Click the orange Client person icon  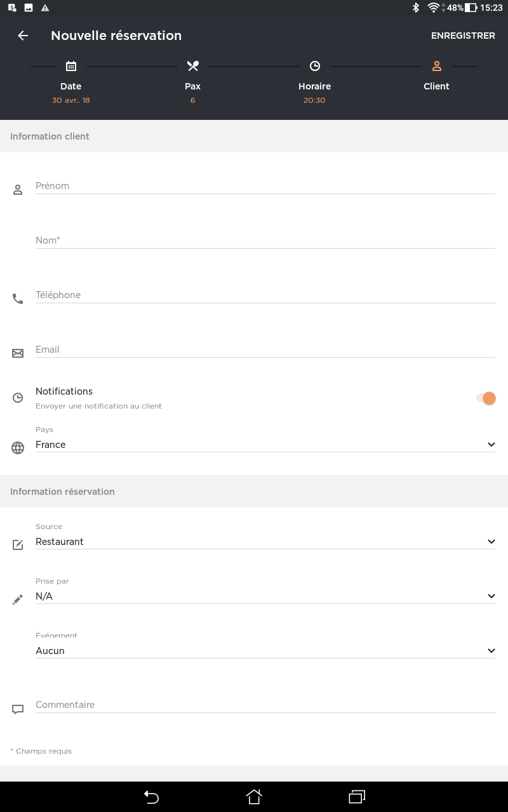(437, 66)
